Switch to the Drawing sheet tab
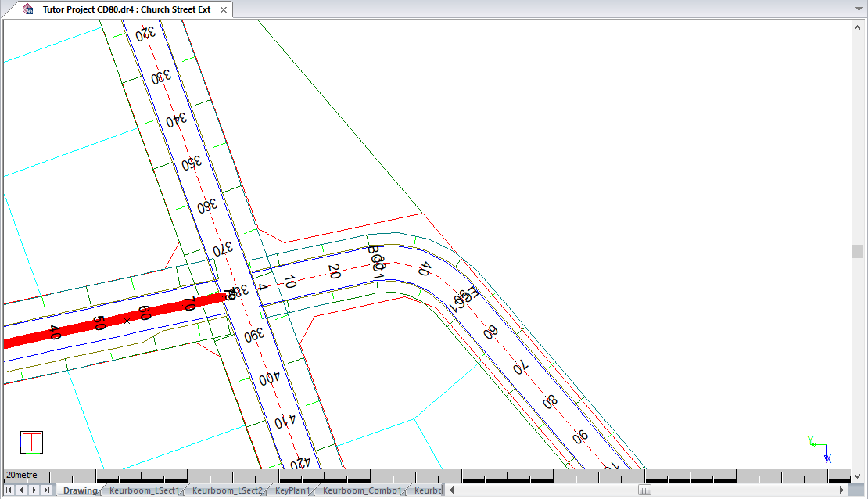868x499 pixels. point(80,490)
